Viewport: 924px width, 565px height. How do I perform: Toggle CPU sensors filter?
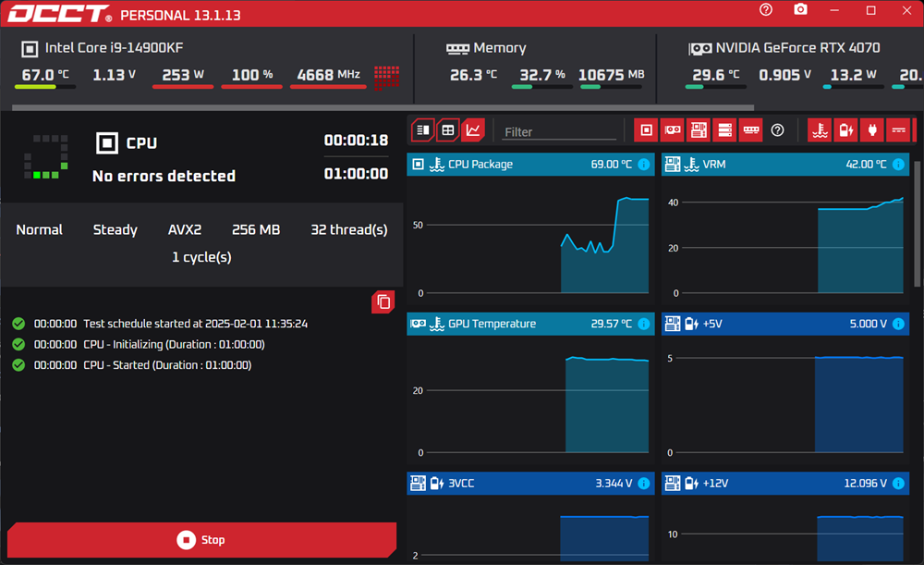646,130
